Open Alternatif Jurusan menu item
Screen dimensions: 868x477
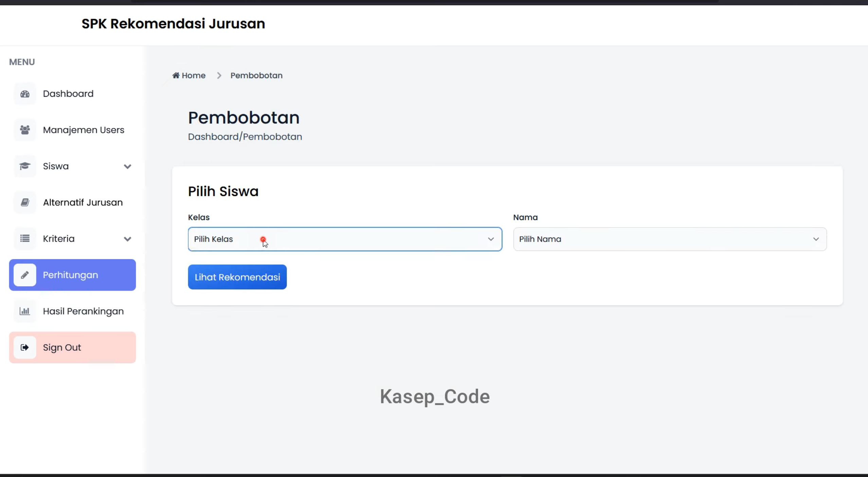(72, 202)
